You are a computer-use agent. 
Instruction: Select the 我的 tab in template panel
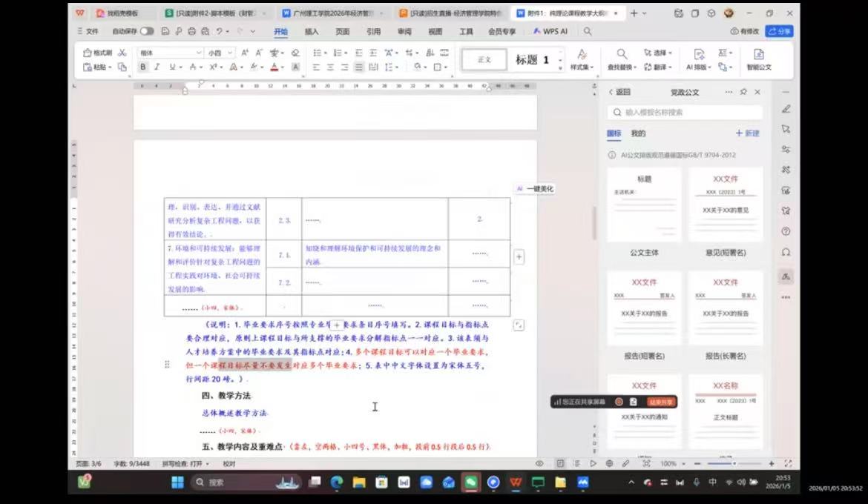pos(638,133)
